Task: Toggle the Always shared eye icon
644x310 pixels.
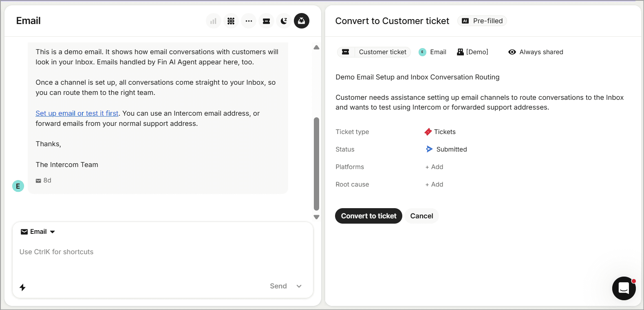Action: tap(512, 52)
